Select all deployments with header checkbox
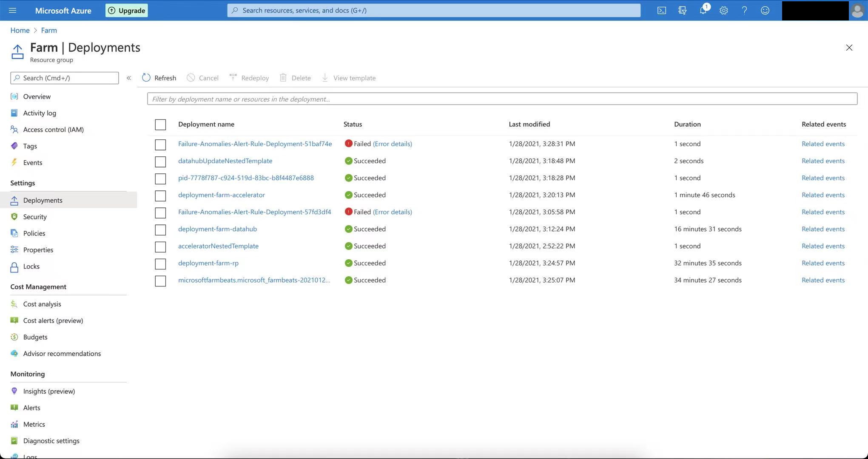Screen dimensions: 868x459 click(160, 125)
